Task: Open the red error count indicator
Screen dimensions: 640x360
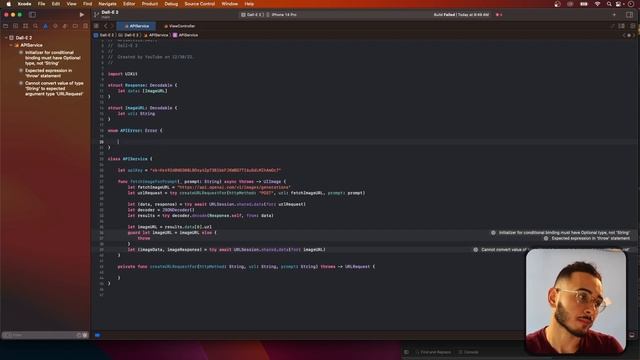Action: [499, 15]
